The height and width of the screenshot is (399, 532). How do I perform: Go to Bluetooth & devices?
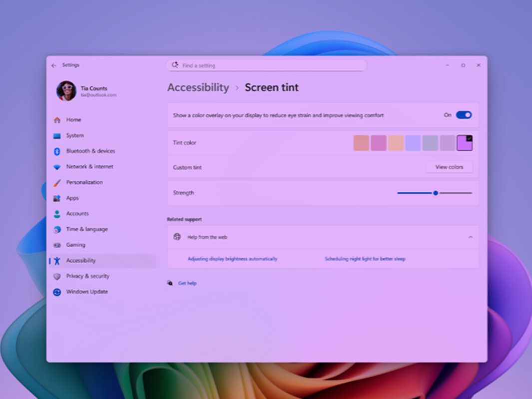(x=102, y=151)
